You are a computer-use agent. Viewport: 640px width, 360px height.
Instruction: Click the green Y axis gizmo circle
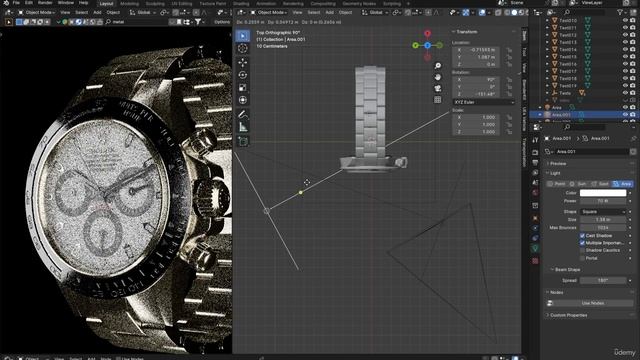click(x=416, y=45)
